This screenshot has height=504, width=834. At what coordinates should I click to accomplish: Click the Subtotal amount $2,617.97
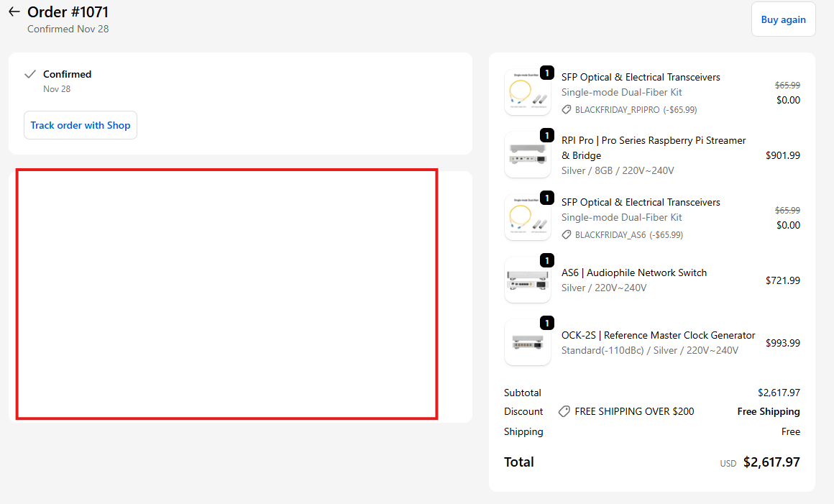[x=779, y=393]
